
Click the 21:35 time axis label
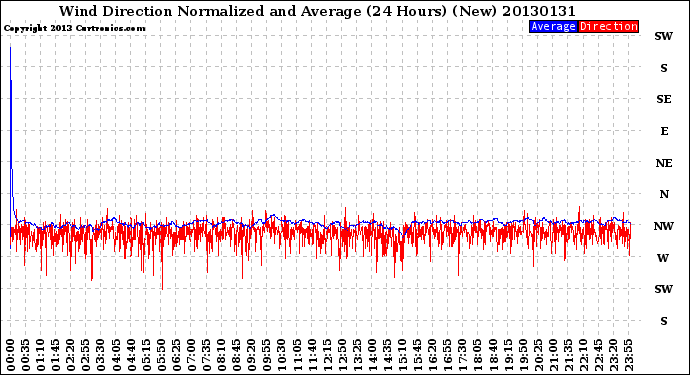click(568, 355)
